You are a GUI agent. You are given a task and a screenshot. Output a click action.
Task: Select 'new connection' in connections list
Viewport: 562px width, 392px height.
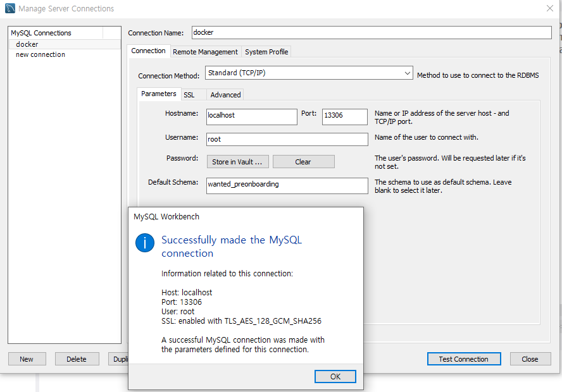[x=65, y=54]
